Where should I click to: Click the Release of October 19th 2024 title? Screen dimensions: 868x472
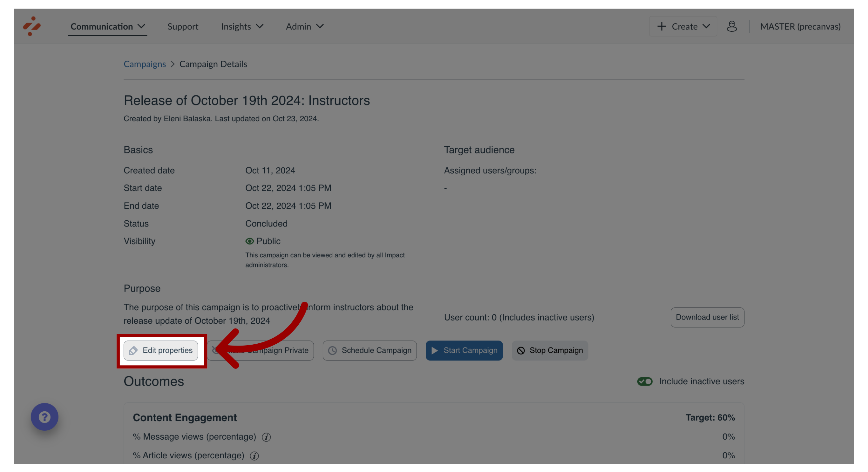pyautogui.click(x=247, y=100)
